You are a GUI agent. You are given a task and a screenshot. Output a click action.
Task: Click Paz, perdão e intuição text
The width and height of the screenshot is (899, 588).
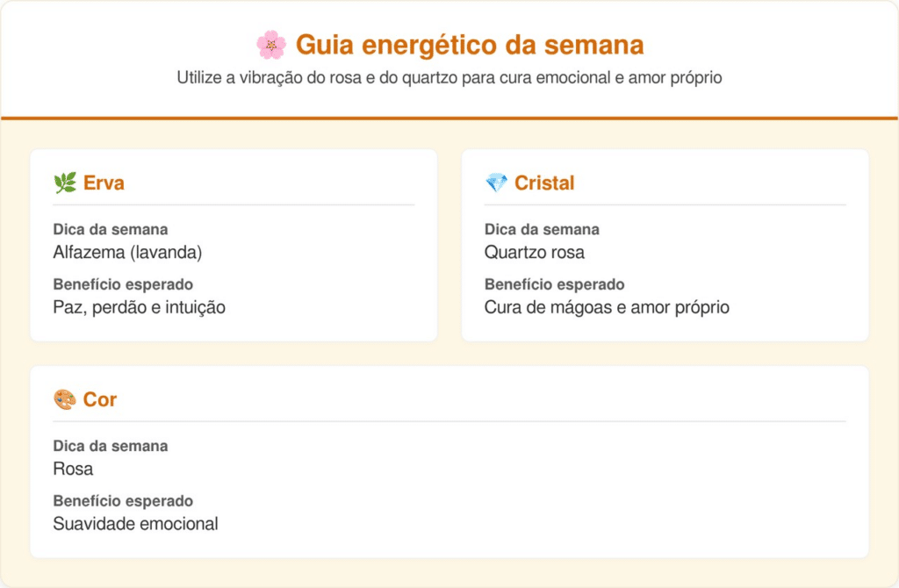coord(139,307)
